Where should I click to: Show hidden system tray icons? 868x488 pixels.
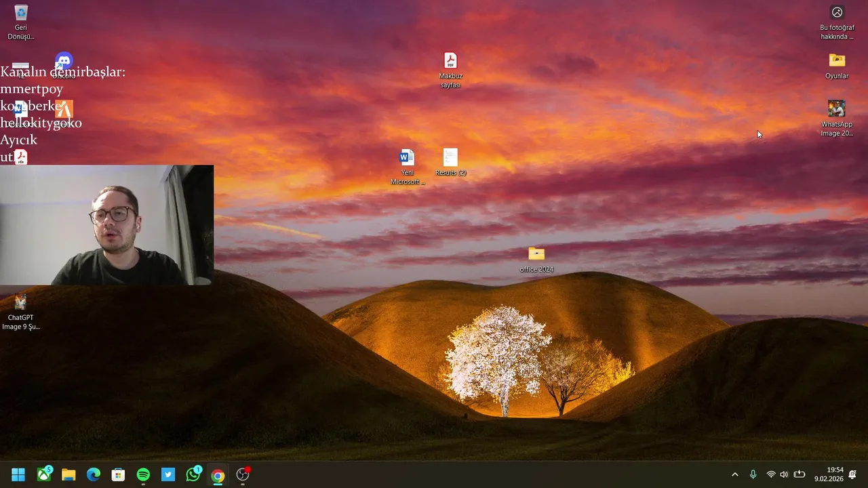pos(735,475)
